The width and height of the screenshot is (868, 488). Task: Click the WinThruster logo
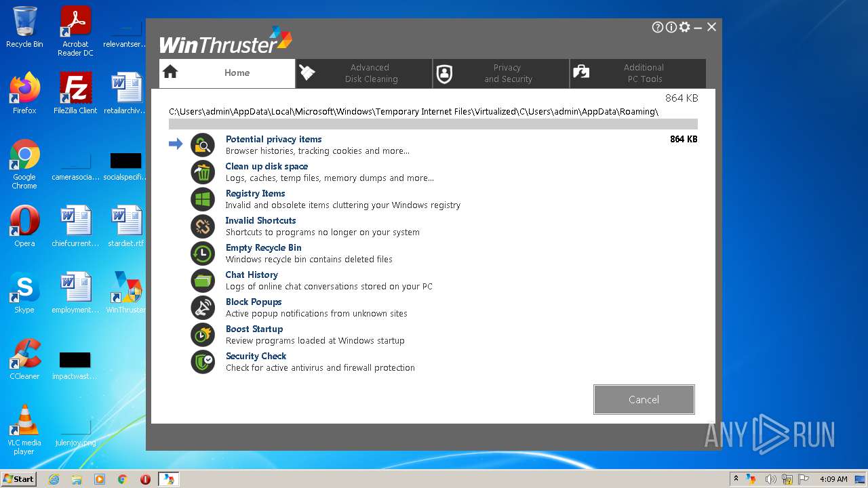tap(226, 41)
